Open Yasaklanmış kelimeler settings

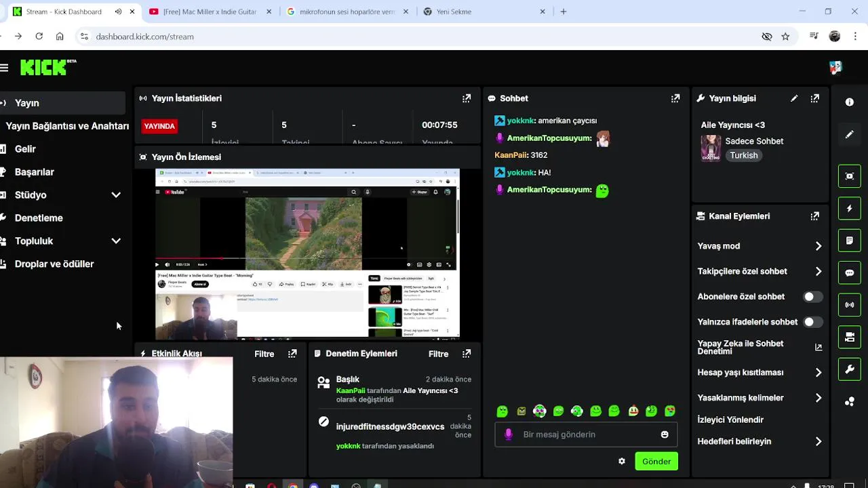[x=759, y=398]
